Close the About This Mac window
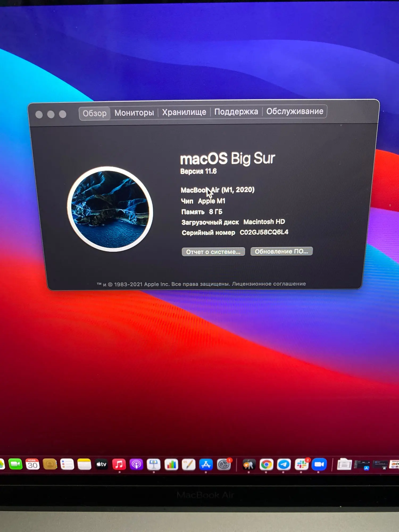The image size is (399, 532). pos(39,115)
